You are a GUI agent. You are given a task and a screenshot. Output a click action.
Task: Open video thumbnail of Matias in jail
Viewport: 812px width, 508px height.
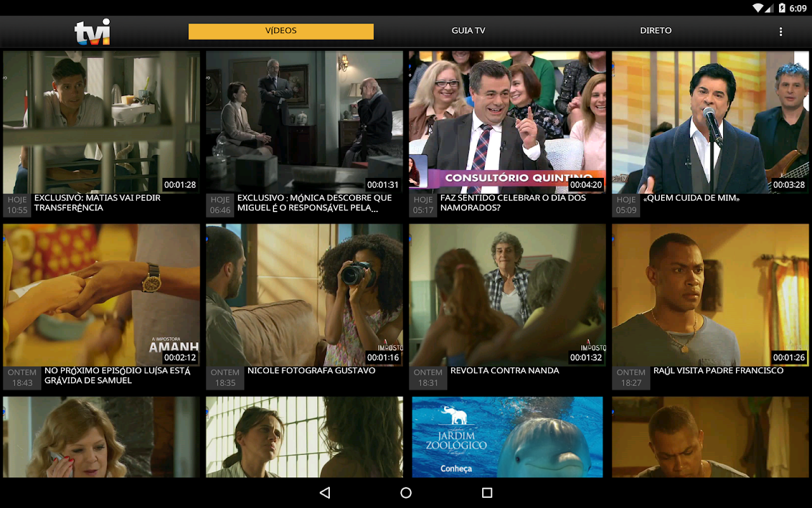point(101,122)
